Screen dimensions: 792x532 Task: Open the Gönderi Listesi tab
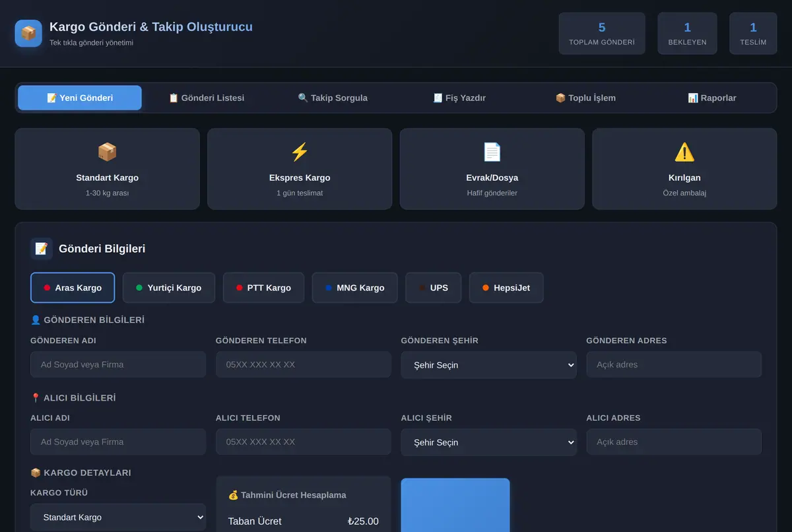pos(207,98)
